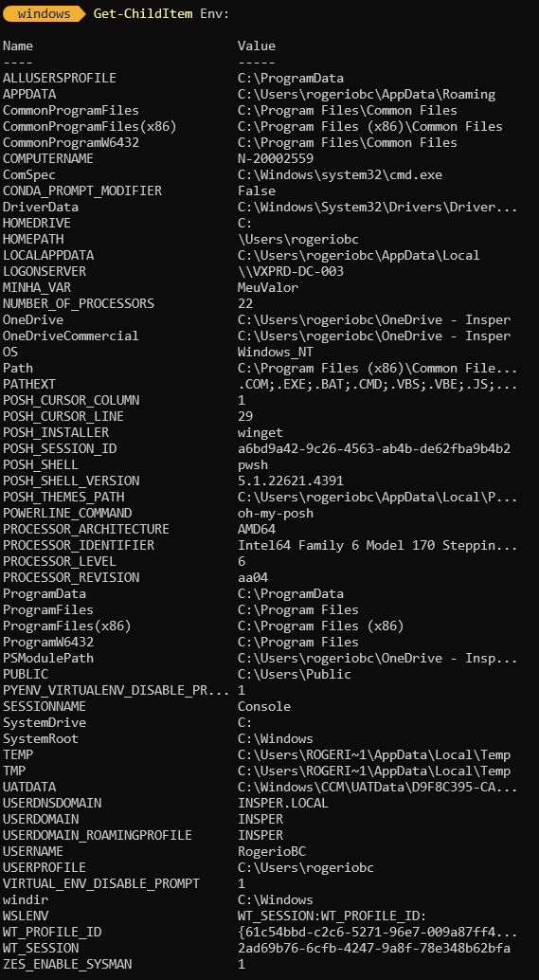Click the Name column header
Viewport: 539px width, 980px height.
coord(18,45)
